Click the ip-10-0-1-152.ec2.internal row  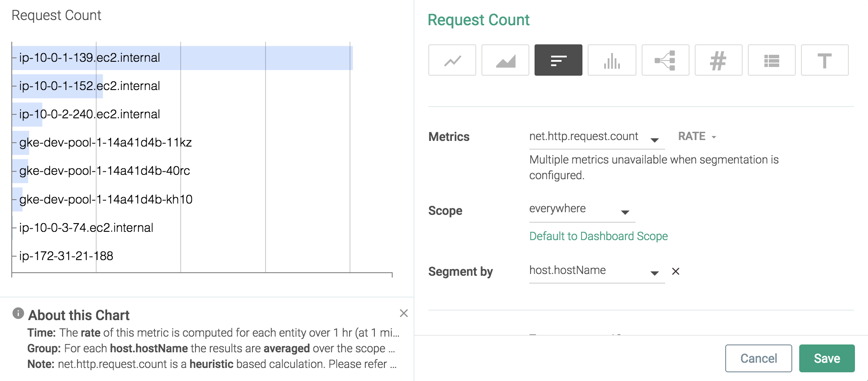tap(89, 86)
